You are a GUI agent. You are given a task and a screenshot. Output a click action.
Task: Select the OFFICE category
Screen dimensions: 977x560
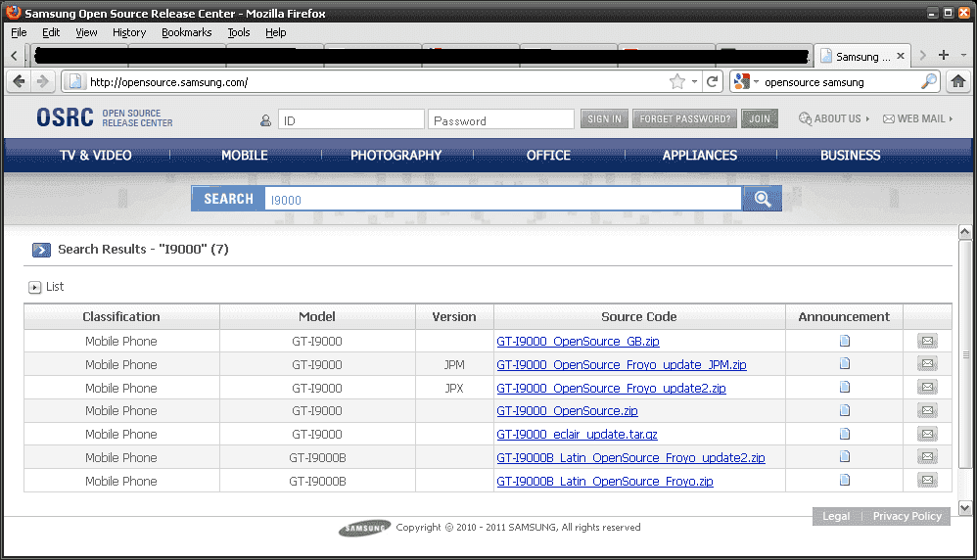548,155
